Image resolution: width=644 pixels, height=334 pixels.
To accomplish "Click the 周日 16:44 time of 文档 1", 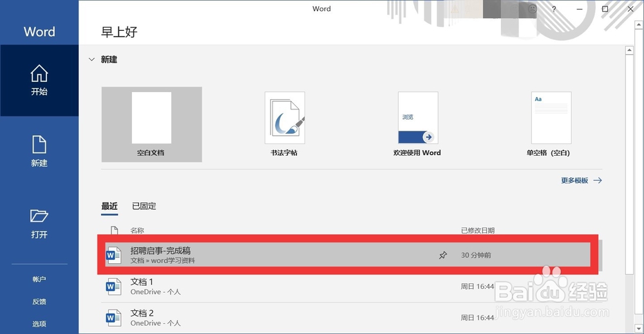I will [477, 286].
